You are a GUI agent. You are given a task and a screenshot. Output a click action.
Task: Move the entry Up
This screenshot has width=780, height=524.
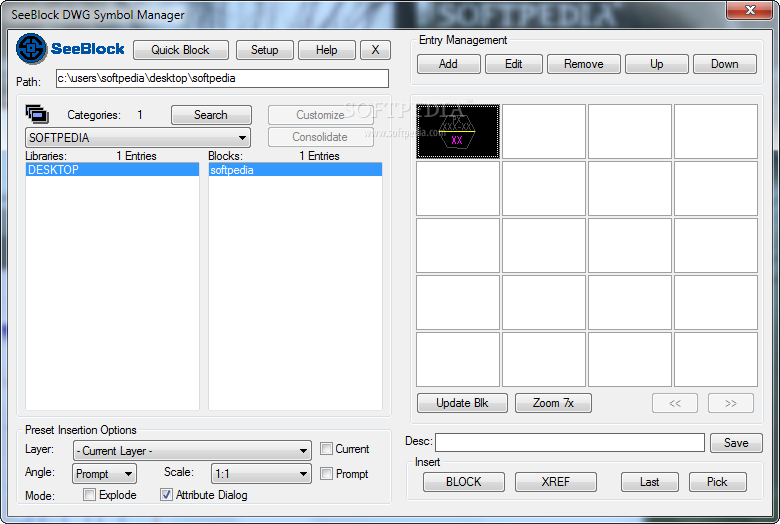(x=657, y=64)
